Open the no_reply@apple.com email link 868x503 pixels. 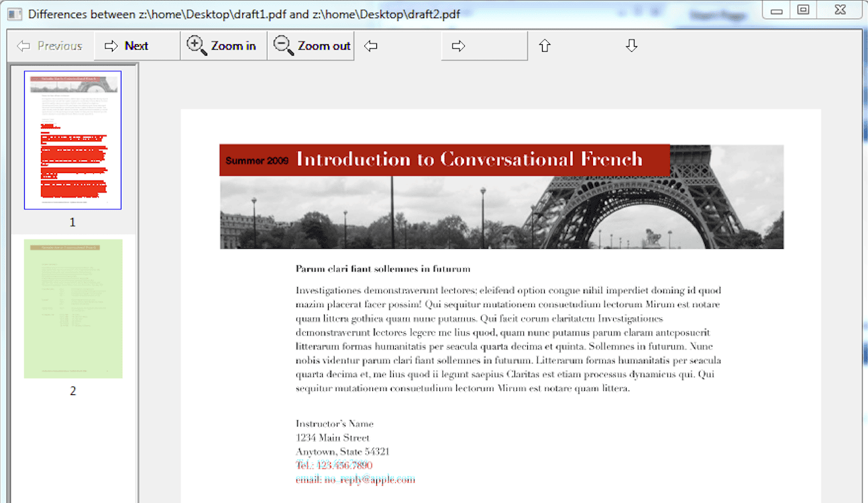point(356,479)
